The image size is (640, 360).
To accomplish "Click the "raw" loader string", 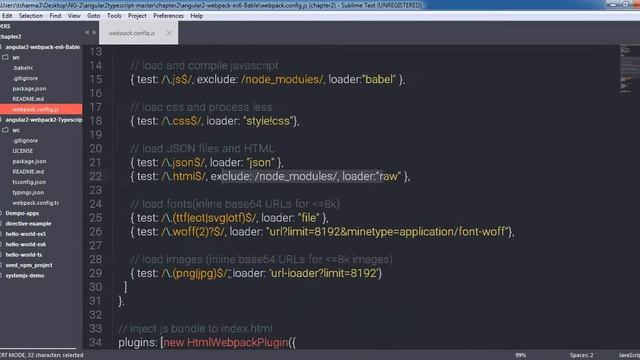I will coord(388,176).
